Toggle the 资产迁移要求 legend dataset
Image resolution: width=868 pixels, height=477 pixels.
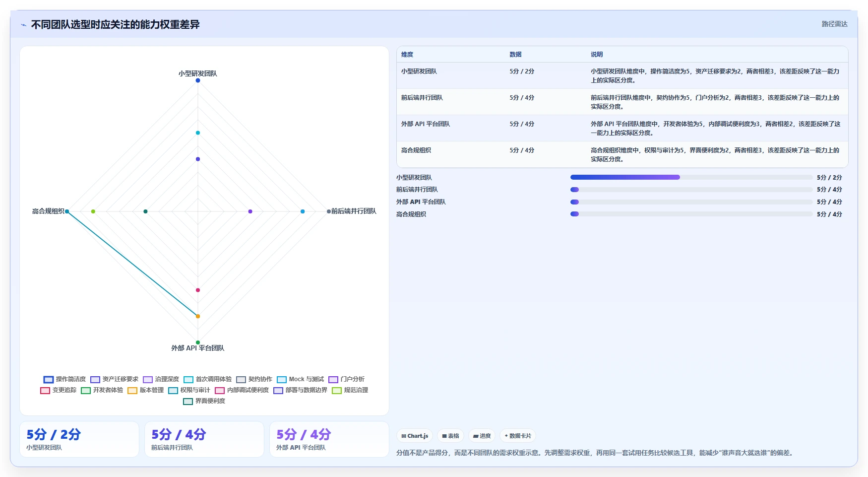point(114,379)
